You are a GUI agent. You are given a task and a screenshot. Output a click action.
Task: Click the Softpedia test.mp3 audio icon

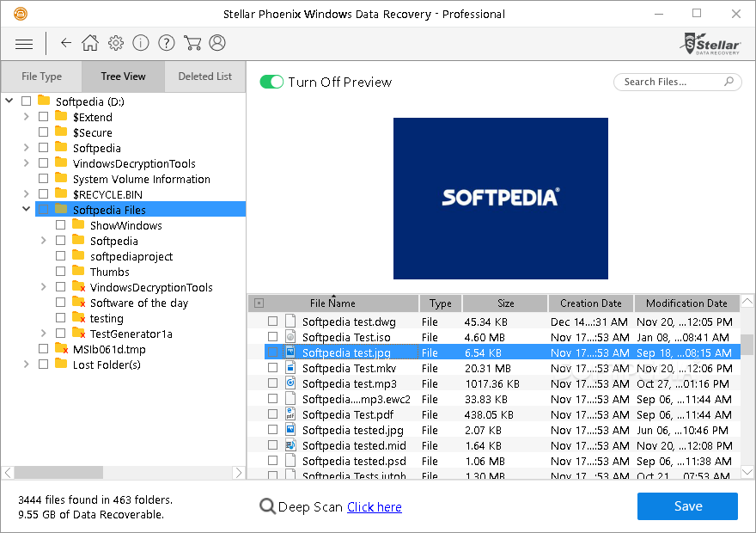pyautogui.click(x=290, y=383)
